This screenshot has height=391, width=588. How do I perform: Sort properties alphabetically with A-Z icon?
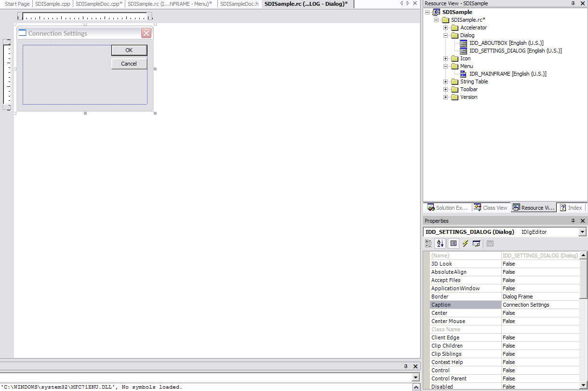(x=440, y=243)
